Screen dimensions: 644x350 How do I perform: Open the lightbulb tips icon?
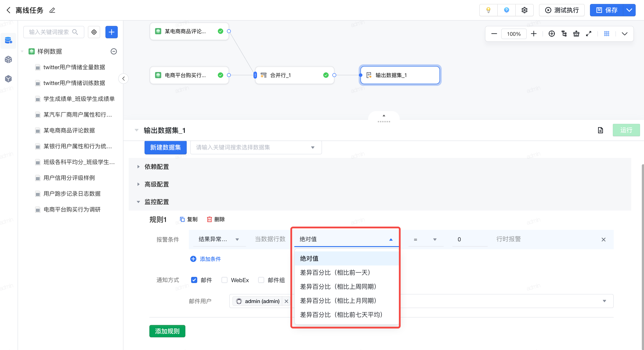pyautogui.click(x=488, y=10)
